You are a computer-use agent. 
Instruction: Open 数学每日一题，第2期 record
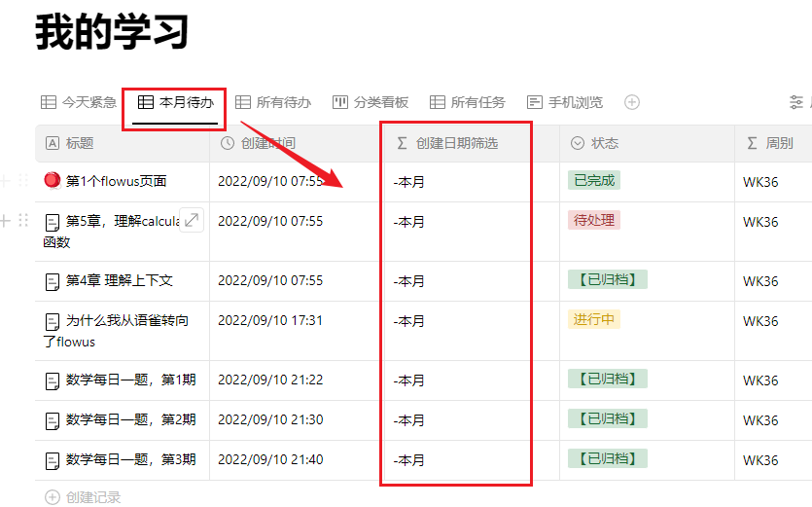(131, 419)
